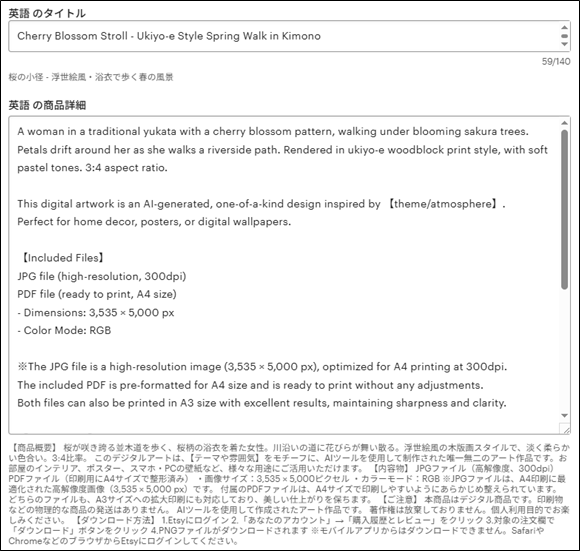Click the line '※The JPG file is a high-resolution image'
580x551 pixels.
point(262,367)
